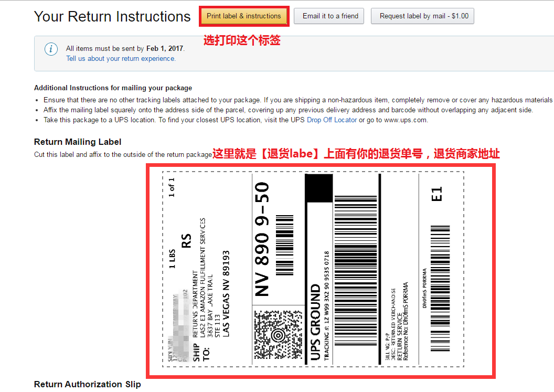Select Email it to a friend
The image size is (554, 392).
pos(331,16)
